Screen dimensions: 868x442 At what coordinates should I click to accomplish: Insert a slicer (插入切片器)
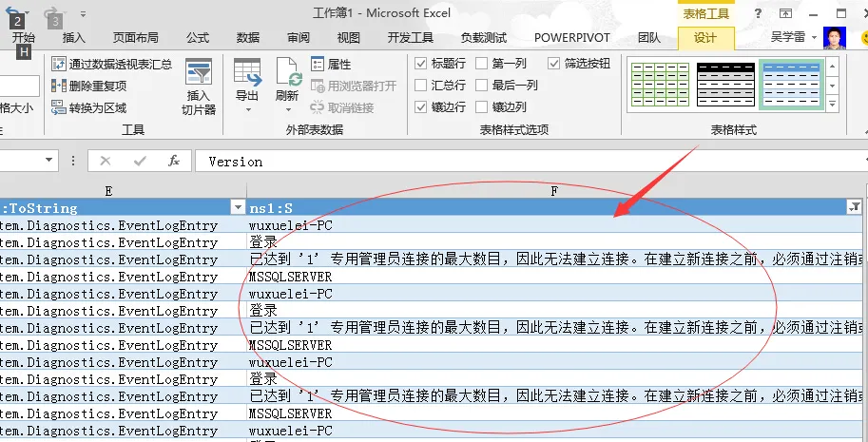tap(198, 87)
